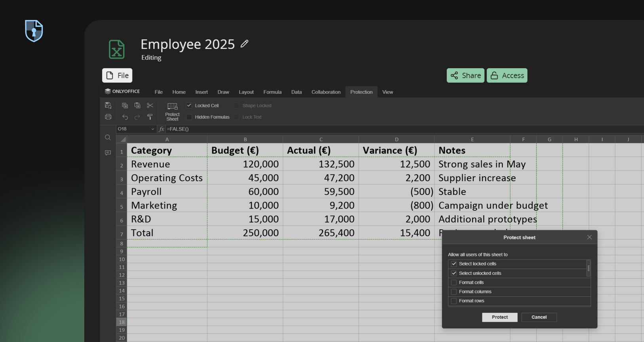The image size is (644, 342).
Task: Select the Copy Style paint roller
Action: 150,117
